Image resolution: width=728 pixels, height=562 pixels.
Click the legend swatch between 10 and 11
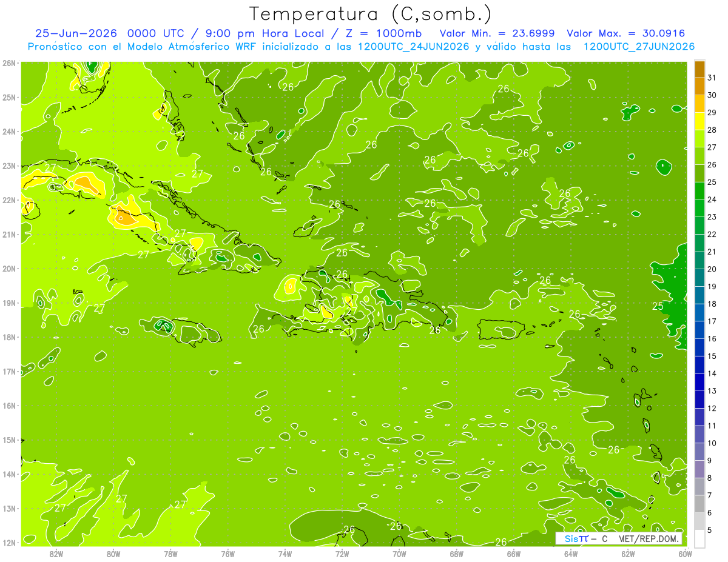[700, 434]
